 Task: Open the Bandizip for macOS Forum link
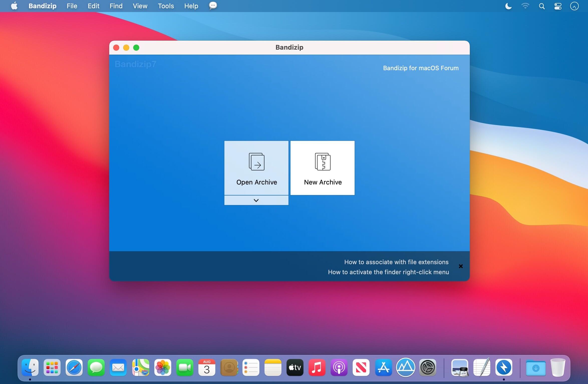click(421, 68)
